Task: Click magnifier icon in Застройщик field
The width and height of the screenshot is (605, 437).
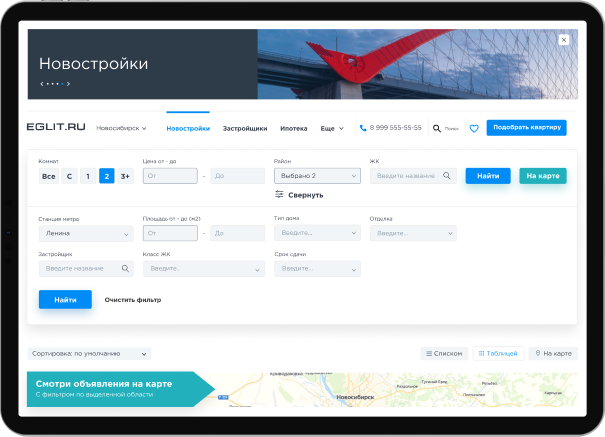Action: click(x=125, y=268)
